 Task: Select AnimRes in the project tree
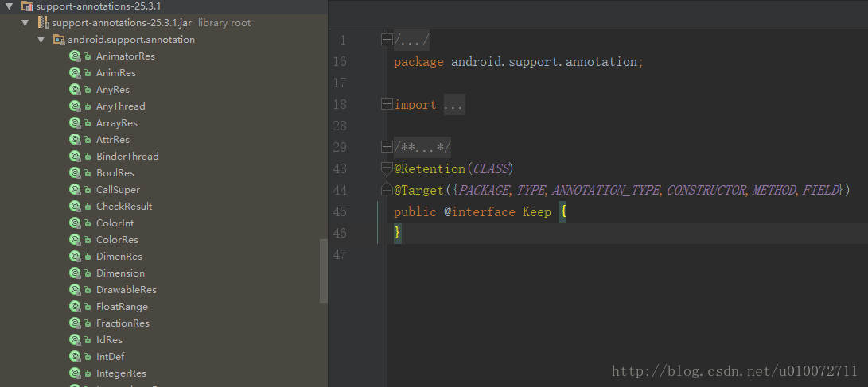pos(115,73)
